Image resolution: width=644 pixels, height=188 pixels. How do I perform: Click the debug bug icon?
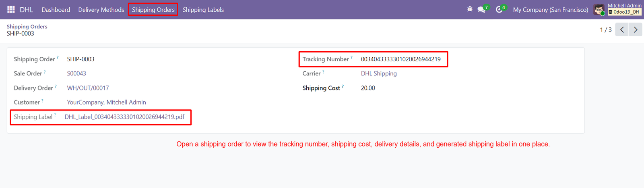tap(470, 9)
